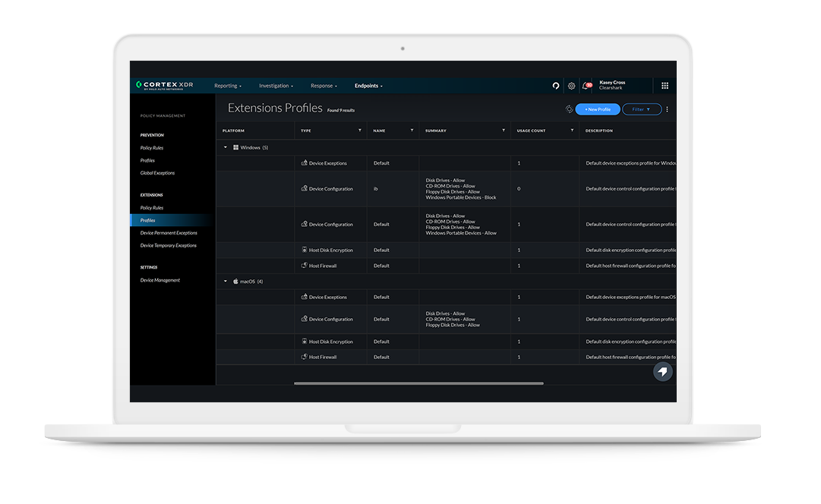The height and width of the screenshot is (504, 821).
Task: Open the Endpoints menu
Action: tap(367, 86)
